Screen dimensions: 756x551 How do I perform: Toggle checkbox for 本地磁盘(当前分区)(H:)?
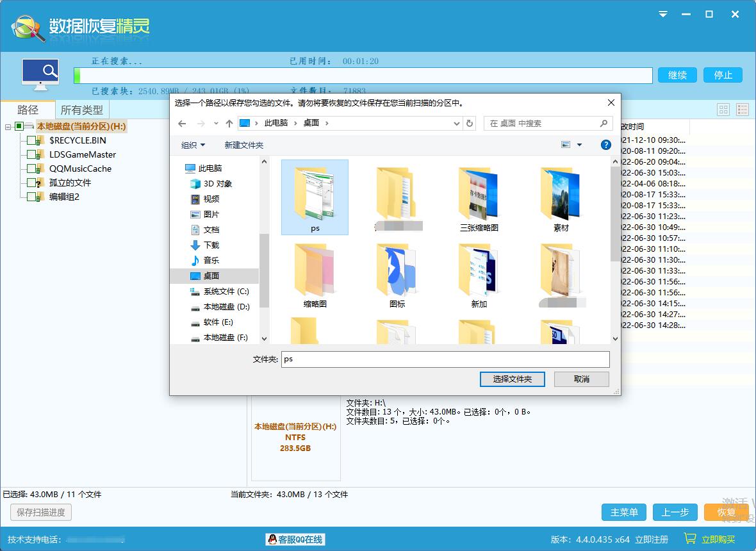pyautogui.click(x=19, y=126)
